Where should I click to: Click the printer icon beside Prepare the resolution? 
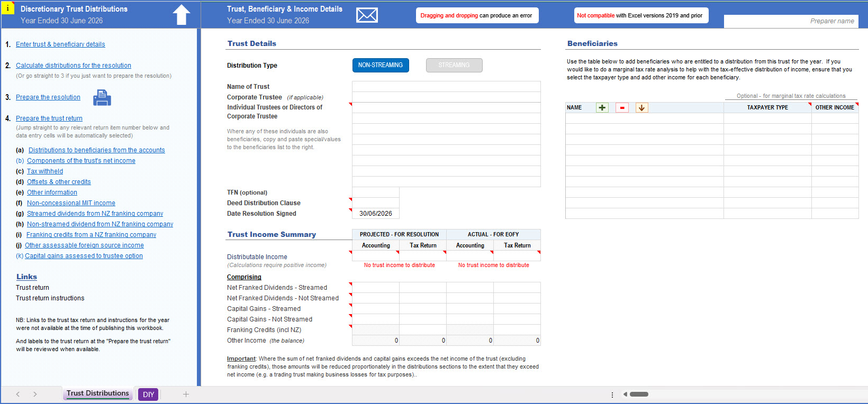102,98
